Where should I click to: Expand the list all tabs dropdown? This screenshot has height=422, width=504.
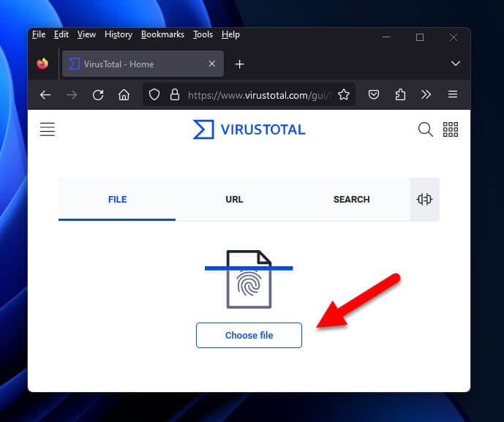pos(456,64)
